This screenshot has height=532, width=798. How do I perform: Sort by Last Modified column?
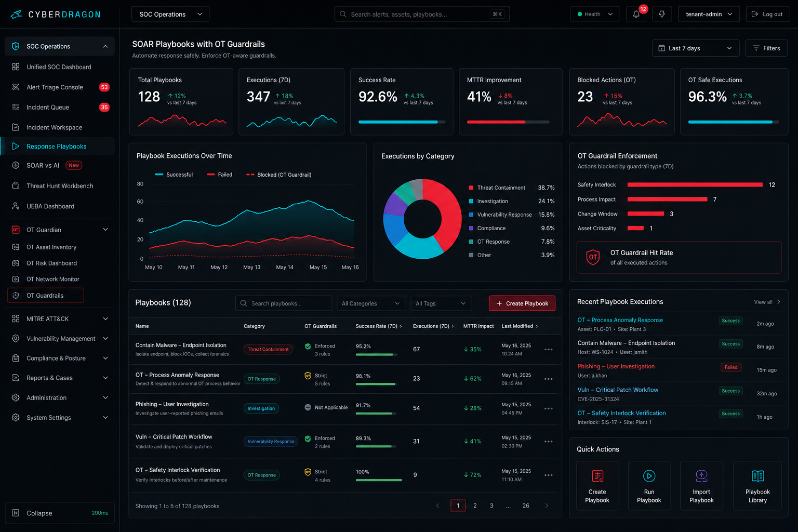[x=520, y=326]
